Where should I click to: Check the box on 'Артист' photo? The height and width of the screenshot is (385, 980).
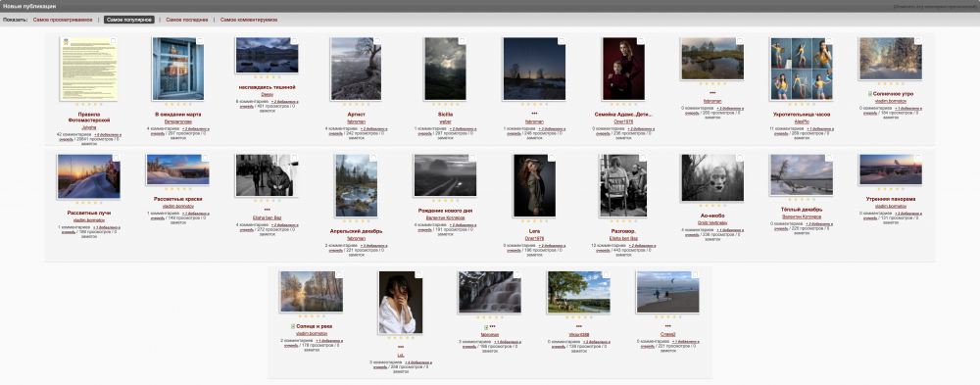[x=377, y=41]
